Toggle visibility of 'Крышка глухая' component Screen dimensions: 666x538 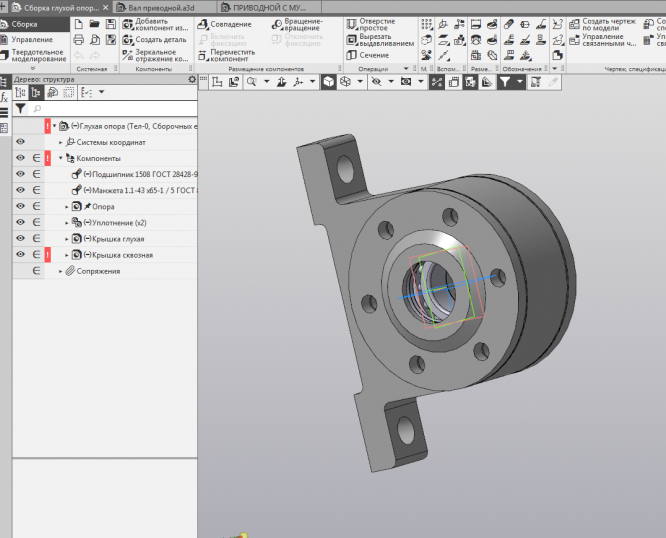pos(20,239)
